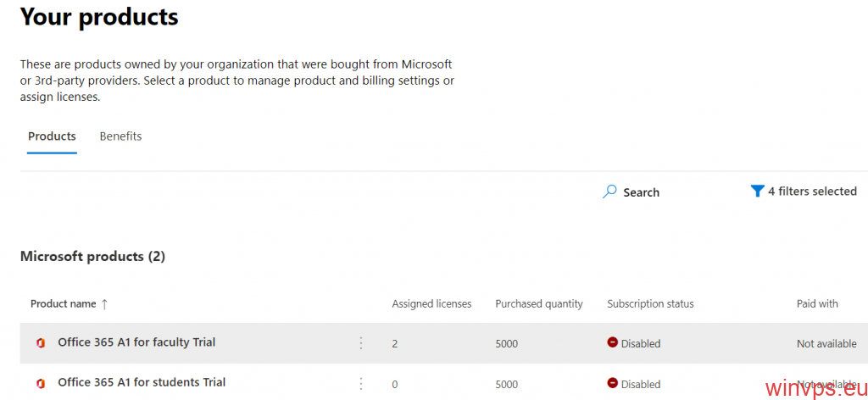Click the Search text field

point(641,192)
